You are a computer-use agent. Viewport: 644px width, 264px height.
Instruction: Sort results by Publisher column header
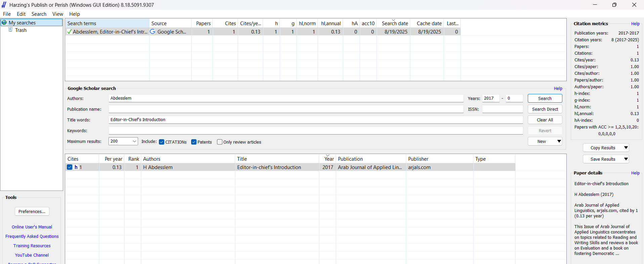click(440, 159)
